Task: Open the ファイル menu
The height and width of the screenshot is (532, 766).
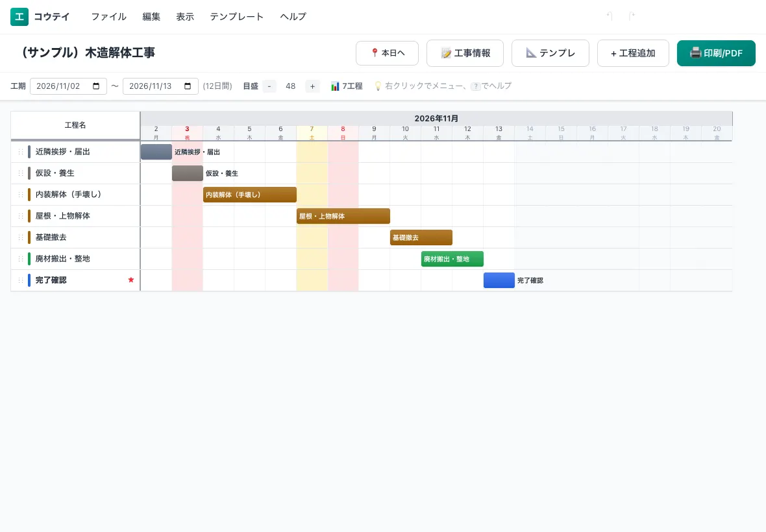Action: pos(108,17)
